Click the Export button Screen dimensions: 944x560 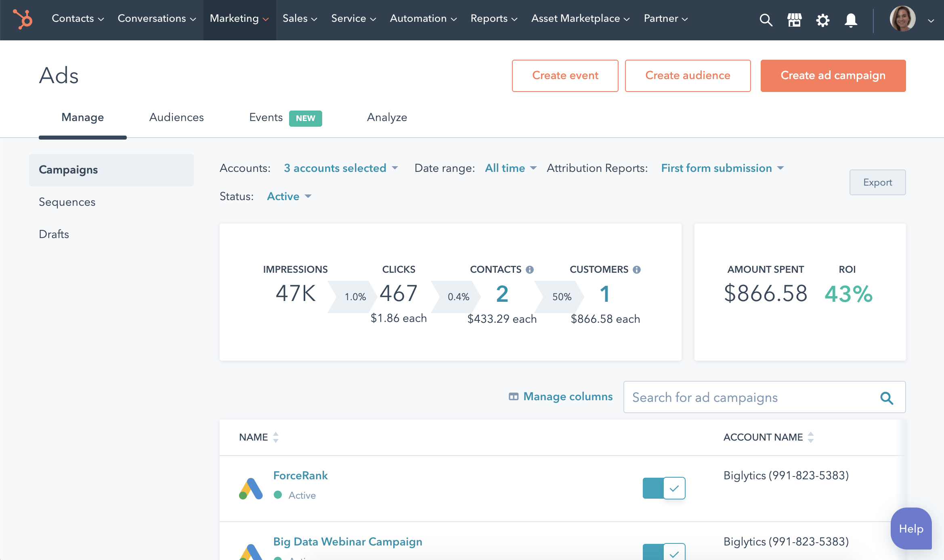(x=877, y=182)
